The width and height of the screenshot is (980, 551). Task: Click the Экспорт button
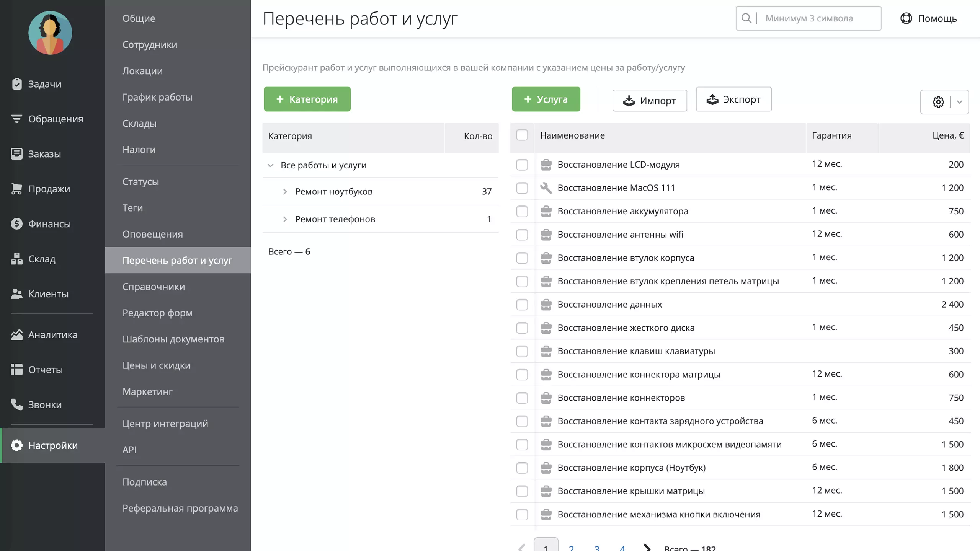point(733,99)
